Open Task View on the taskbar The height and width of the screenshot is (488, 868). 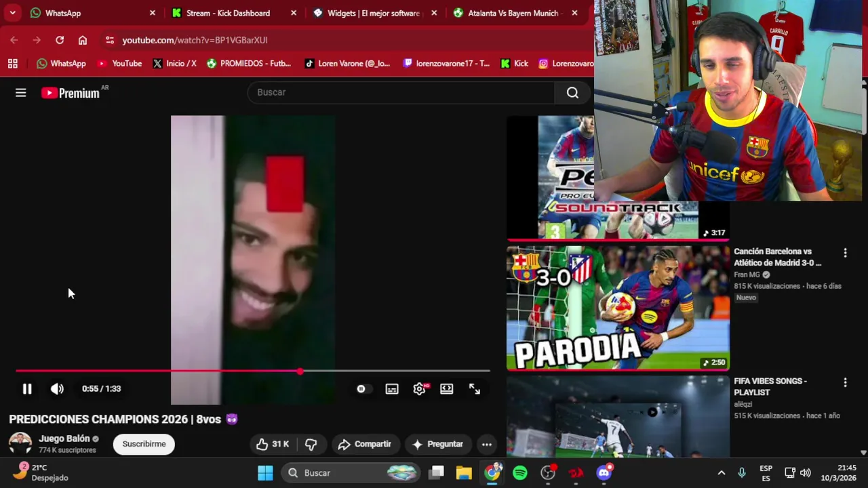(x=437, y=473)
